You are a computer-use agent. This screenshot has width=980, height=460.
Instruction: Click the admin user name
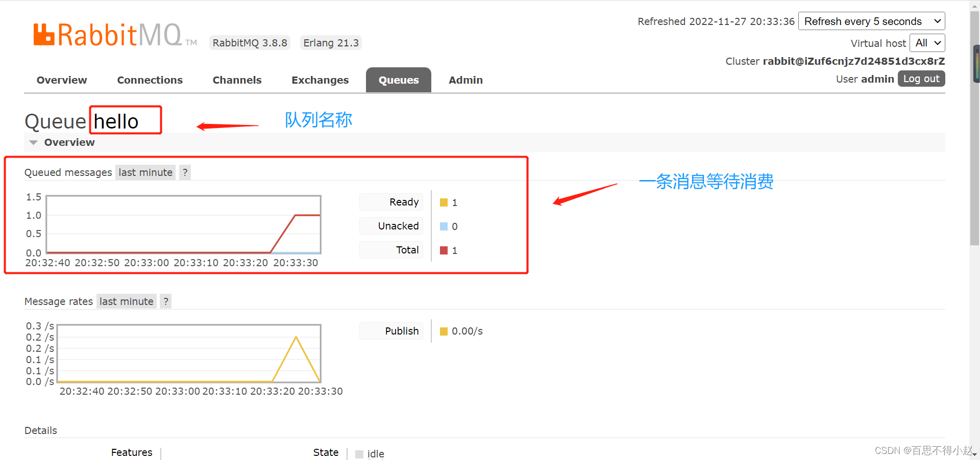click(877, 79)
